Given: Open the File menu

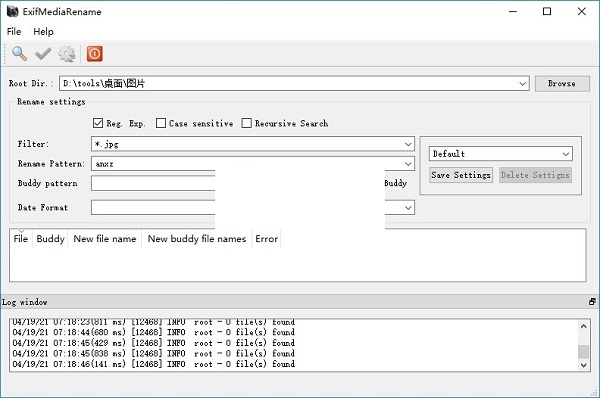Looking at the screenshot, I should [14, 31].
